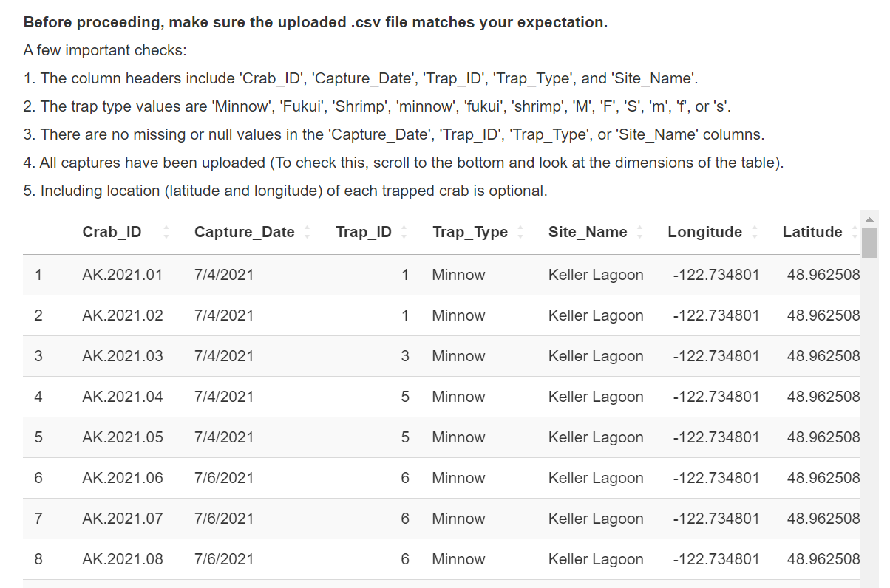This screenshot has width=890, height=588.
Task: Click the table scrollbar's up arrow
Action: click(x=869, y=219)
